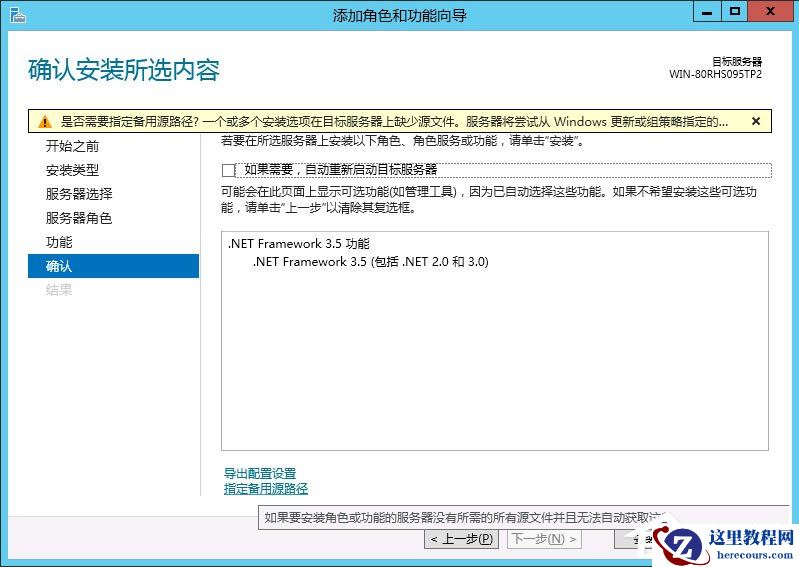Go to the 服务器角色 step
Viewport: 799px width, 567px height.
78,218
